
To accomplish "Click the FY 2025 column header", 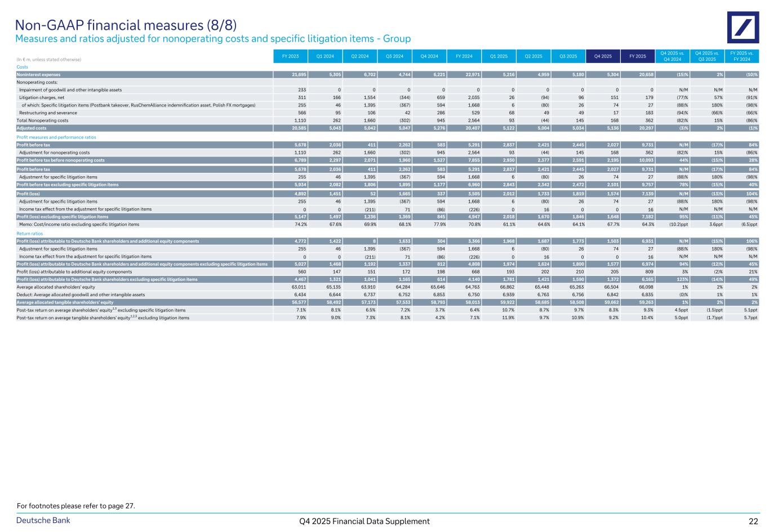I will tap(637, 56).
